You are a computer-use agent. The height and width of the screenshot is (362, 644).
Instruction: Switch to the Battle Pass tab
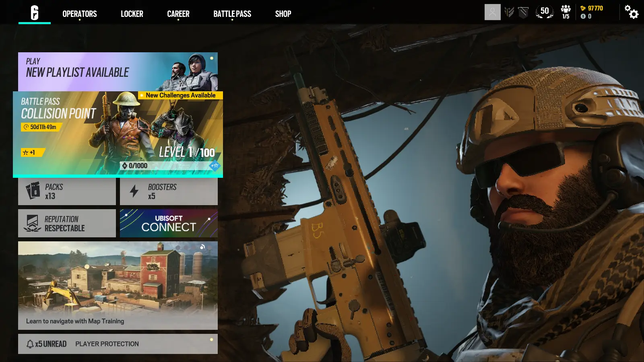click(x=232, y=14)
